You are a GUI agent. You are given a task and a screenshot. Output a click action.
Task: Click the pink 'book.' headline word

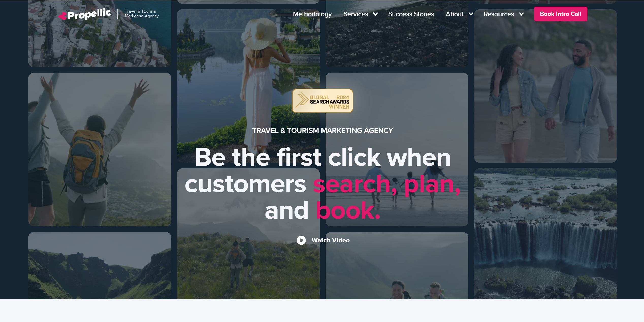pyautogui.click(x=348, y=210)
